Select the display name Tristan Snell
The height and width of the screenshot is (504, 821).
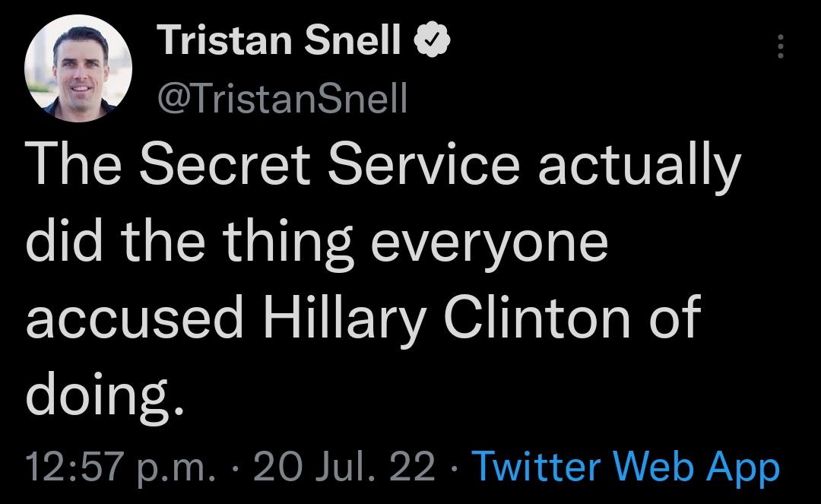[281, 41]
